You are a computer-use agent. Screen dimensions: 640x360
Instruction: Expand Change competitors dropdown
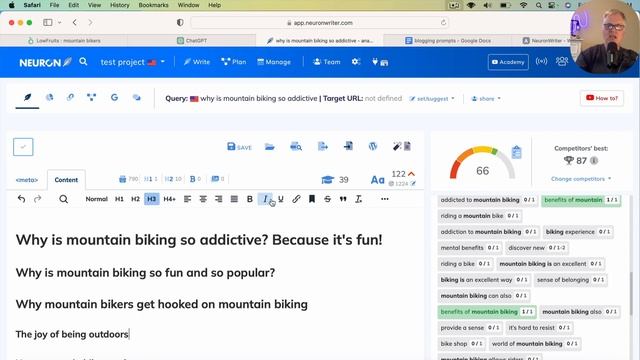(581, 179)
